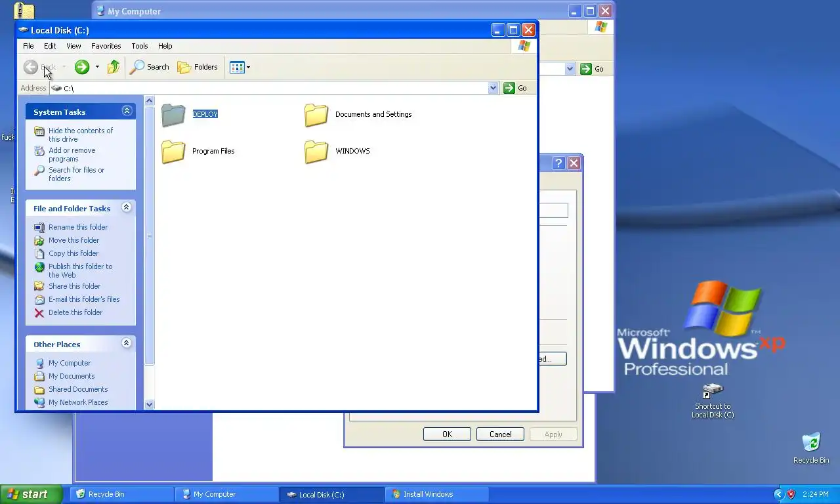The width and height of the screenshot is (840, 504).
Task: Click the Go button in Local Disk window
Action: [x=516, y=88]
